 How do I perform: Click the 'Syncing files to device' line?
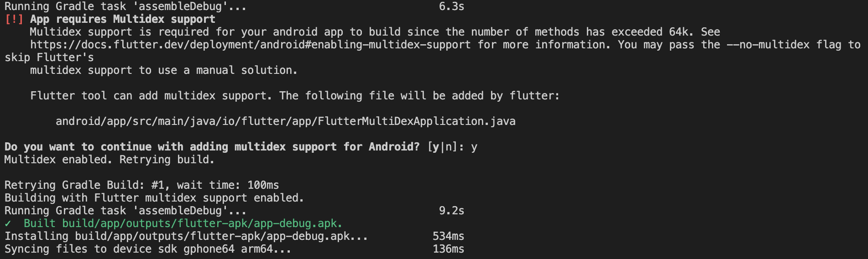148,249
